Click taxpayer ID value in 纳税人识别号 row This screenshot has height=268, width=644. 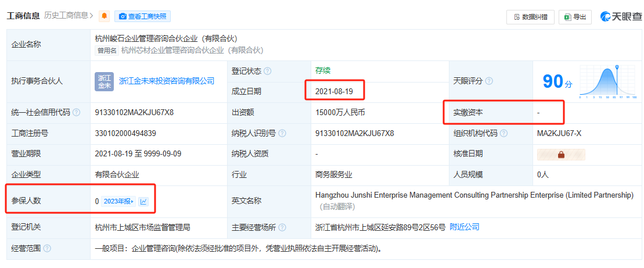pyautogui.click(x=355, y=133)
